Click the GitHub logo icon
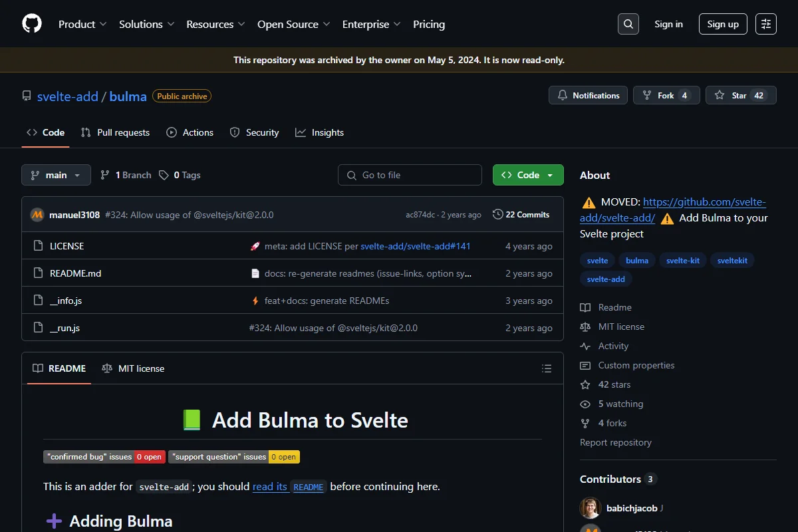The image size is (798, 532). pos(32,24)
